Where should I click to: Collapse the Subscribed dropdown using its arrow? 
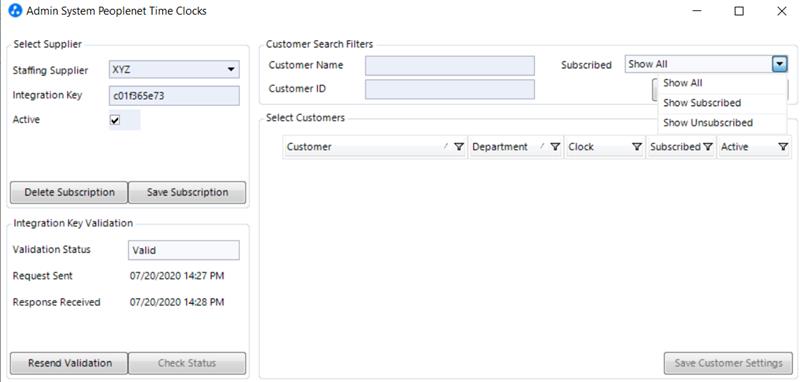[779, 64]
